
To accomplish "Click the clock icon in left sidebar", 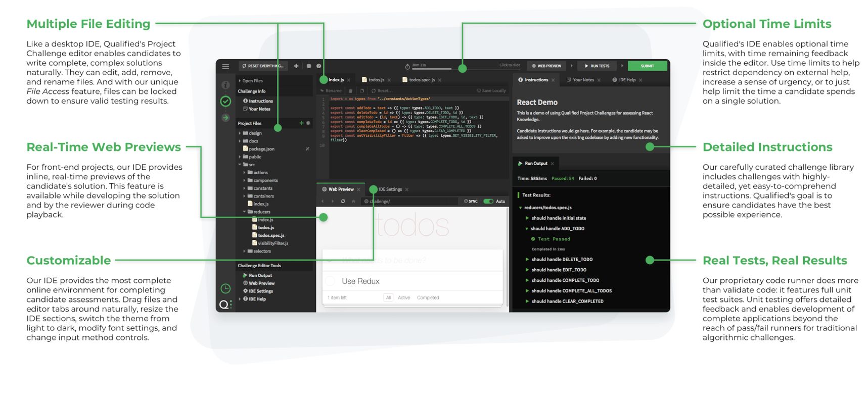I will pyautogui.click(x=225, y=288).
